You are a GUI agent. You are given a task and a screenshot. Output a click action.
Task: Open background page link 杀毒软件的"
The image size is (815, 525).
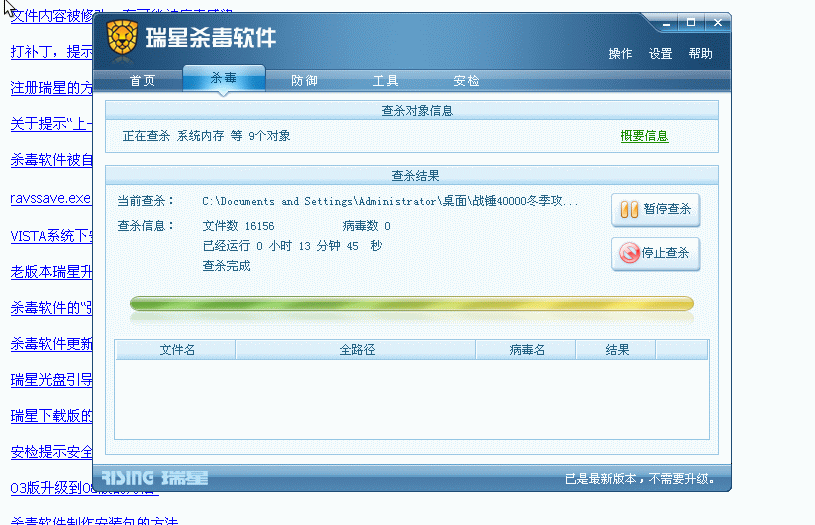coord(51,308)
